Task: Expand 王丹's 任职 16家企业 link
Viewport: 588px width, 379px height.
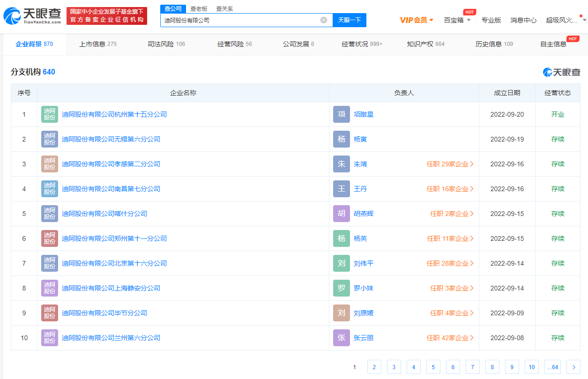Action: click(450, 189)
